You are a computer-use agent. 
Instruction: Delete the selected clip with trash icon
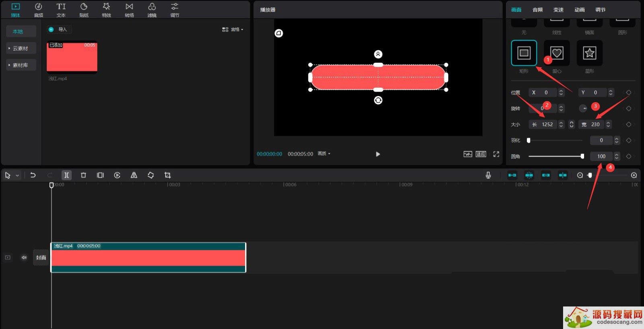tap(83, 175)
